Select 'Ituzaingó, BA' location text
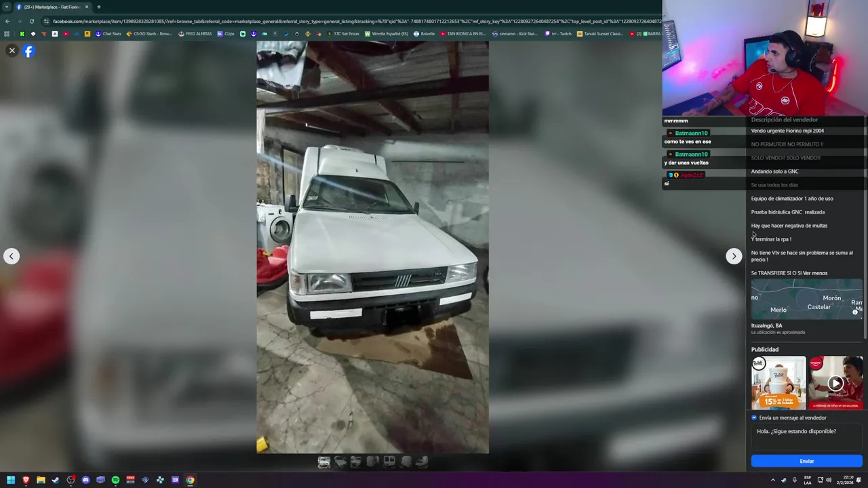 (766, 326)
